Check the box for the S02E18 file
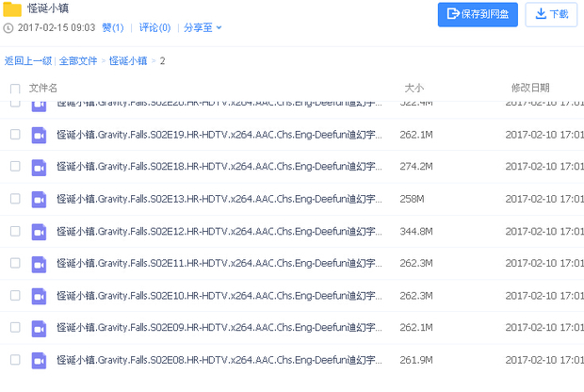Image resolution: width=584 pixels, height=392 pixels. tap(15, 166)
